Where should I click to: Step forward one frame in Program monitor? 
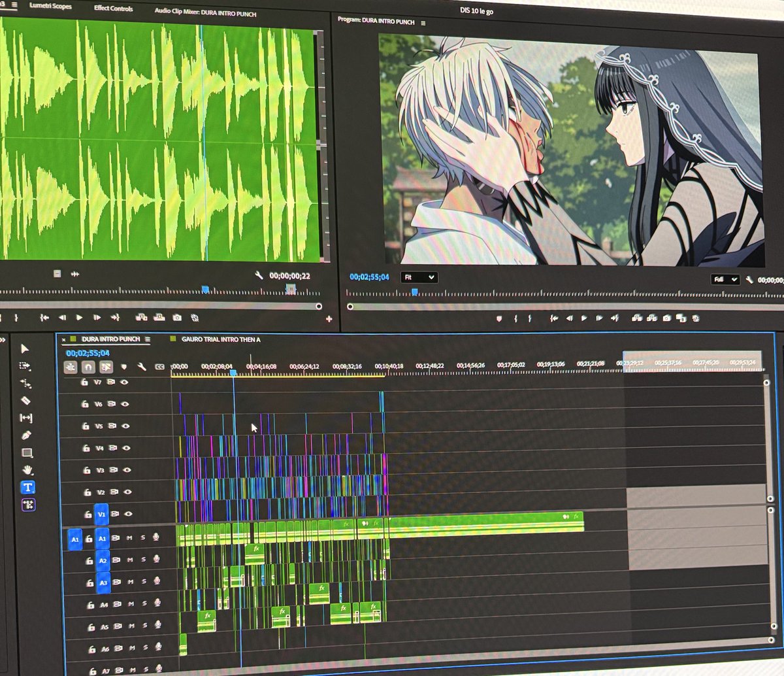(598, 318)
